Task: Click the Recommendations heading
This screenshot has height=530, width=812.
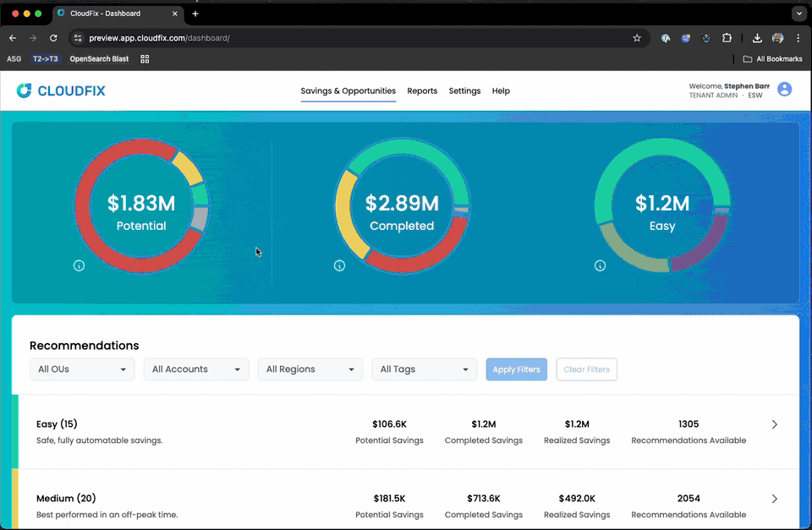Action: pos(85,345)
